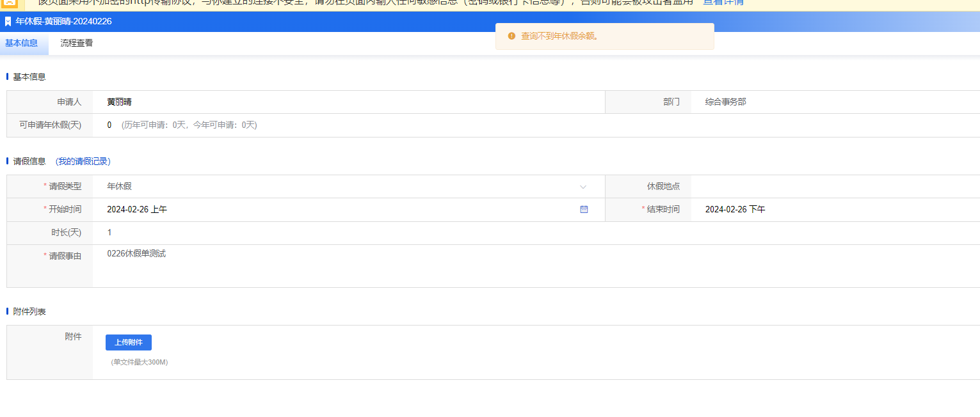The image size is (980, 417).
Task: Click the bookmark icon beside 年休假-黄丽晴-20240226
Action: [8, 22]
